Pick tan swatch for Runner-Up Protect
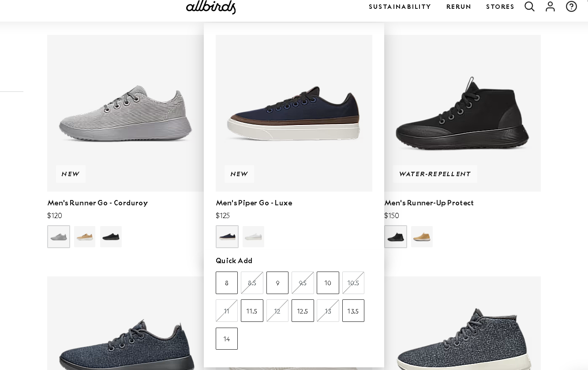588x370 pixels. tap(422, 237)
